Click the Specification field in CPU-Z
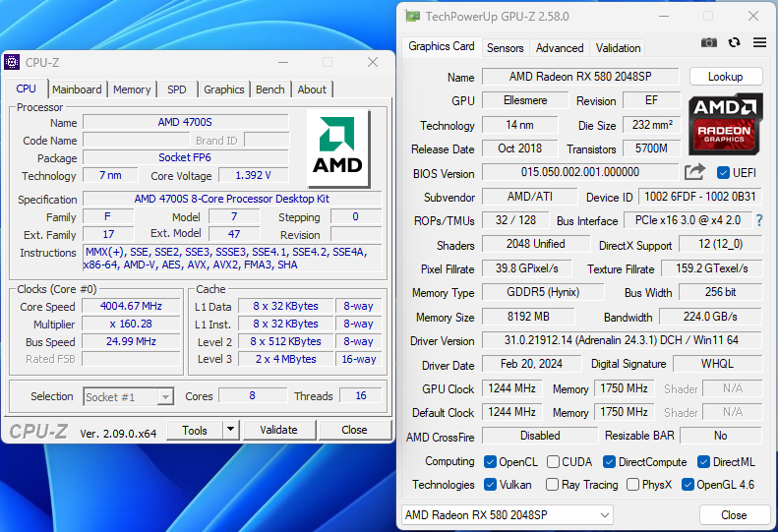 [232, 199]
